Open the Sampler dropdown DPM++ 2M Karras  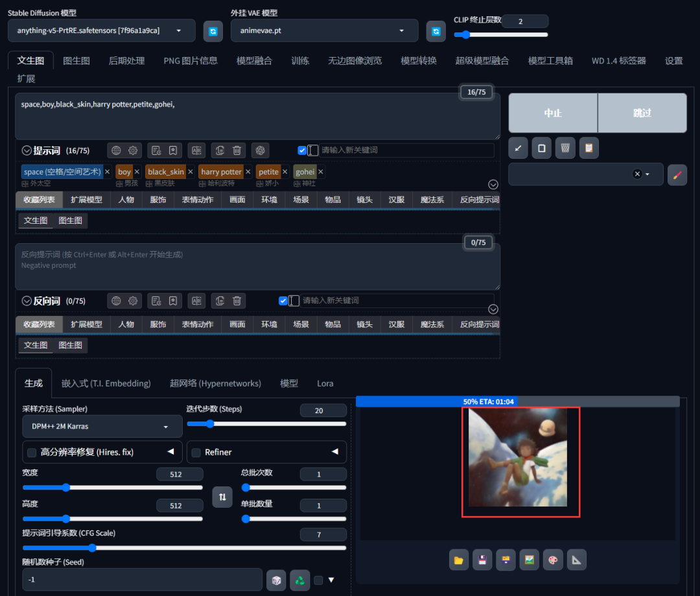coord(102,426)
